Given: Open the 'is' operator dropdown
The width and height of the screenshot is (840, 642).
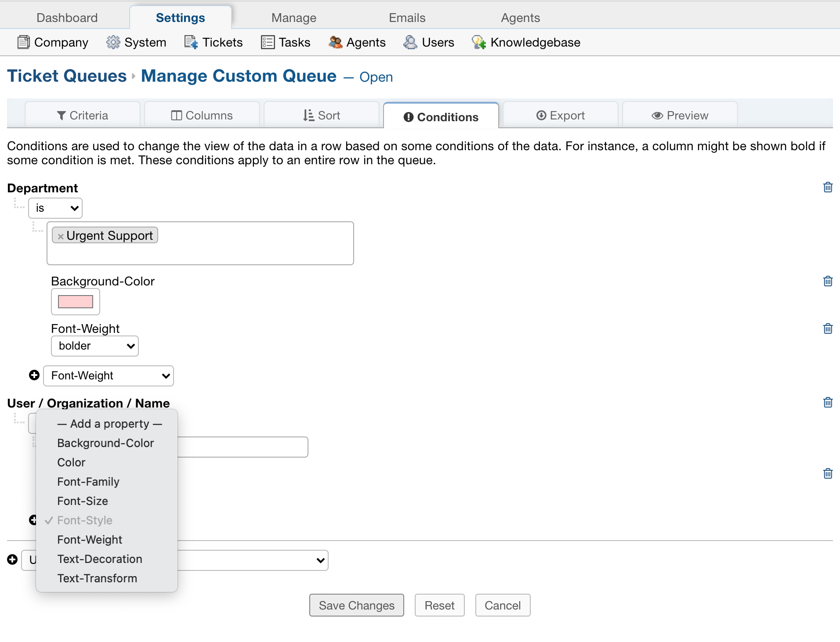Looking at the screenshot, I should pyautogui.click(x=55, y=208).
